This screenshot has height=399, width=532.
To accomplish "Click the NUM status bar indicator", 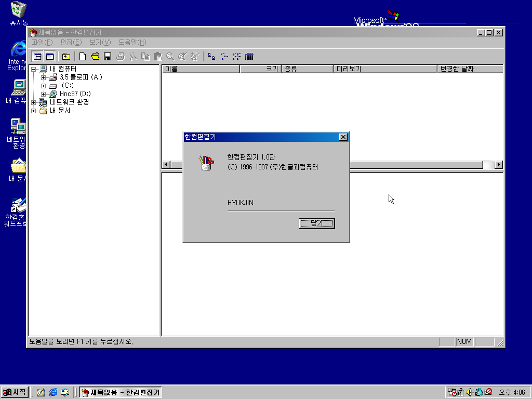I will pyautogui.click(x=464, y=342).
